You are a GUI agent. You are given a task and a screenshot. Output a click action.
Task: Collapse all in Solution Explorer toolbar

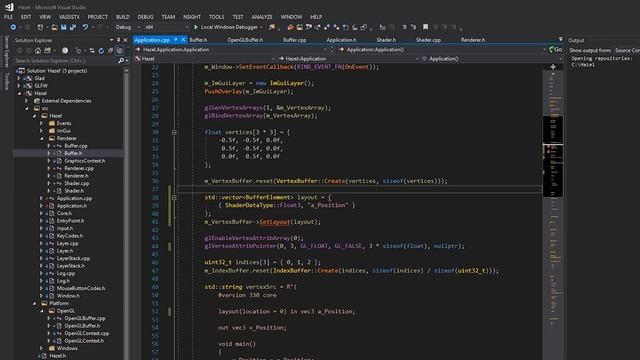coord(110,51)
